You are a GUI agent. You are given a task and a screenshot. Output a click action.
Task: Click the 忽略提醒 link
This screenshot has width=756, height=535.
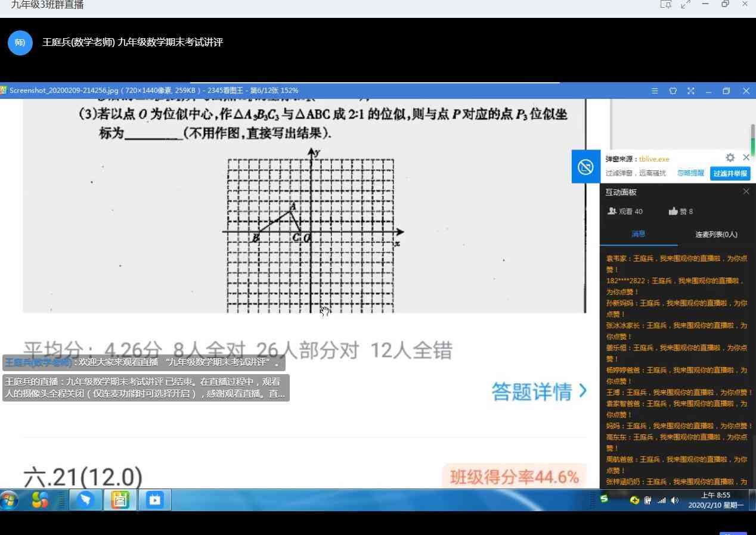click(690, 173)
